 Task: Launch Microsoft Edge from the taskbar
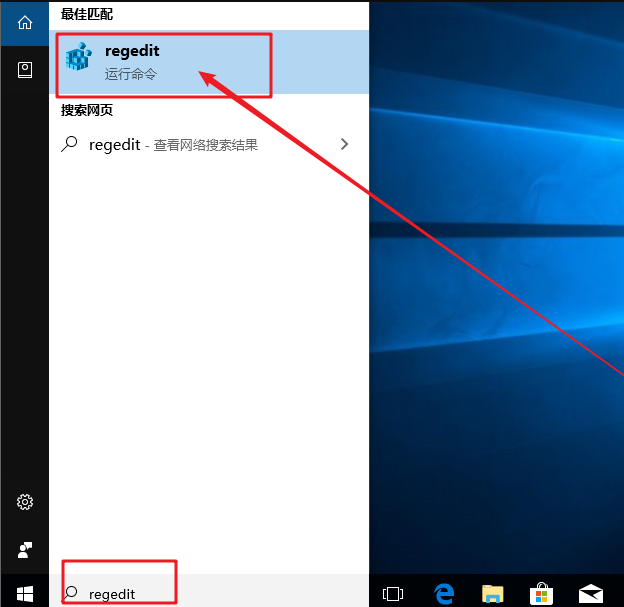pos(444,593)
